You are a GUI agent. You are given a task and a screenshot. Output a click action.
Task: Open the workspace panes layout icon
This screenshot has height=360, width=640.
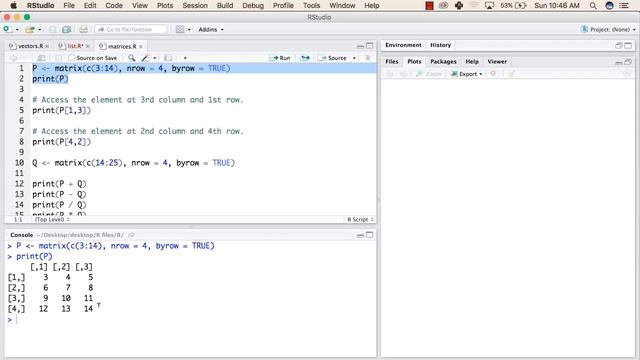180,29
